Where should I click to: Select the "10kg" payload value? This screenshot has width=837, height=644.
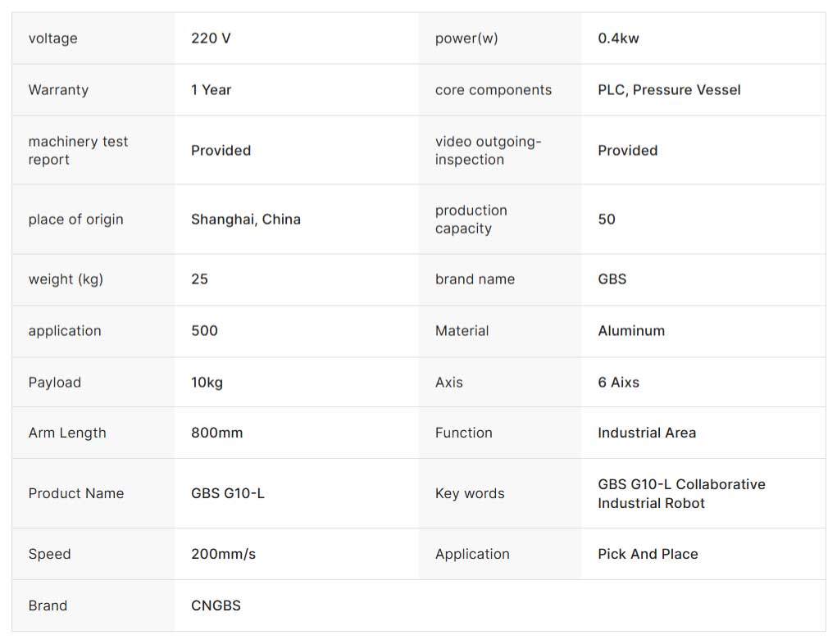207,383
